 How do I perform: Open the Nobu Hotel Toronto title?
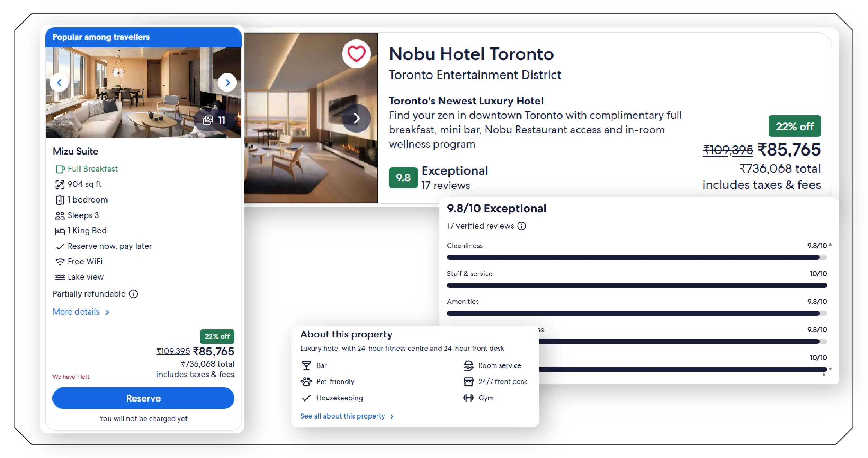pyautogui.click(x=471, y=54)
